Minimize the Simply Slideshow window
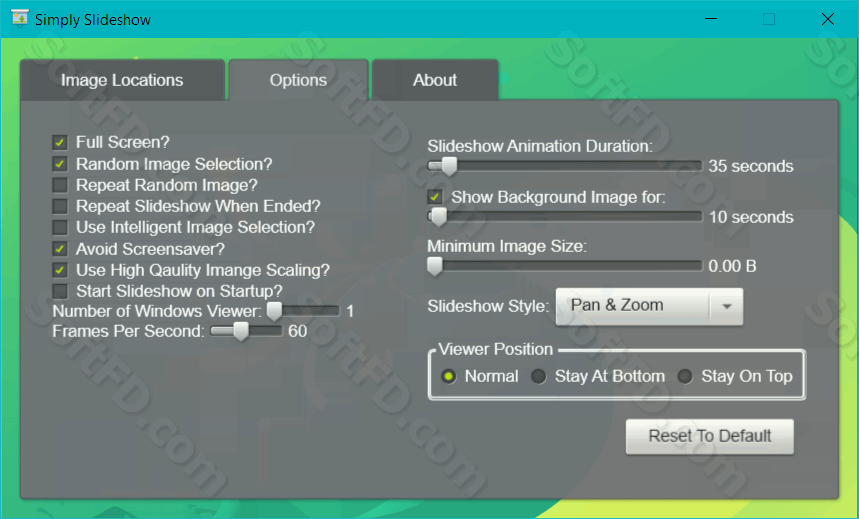859x519 pixels. (x=711, y=19)
